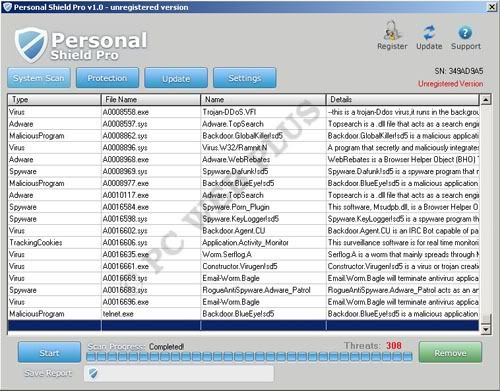Image resolution: width=500 pixels, height=391 pixels.
Task: Click the scan progress bar
Action: (x=249, y=357)
